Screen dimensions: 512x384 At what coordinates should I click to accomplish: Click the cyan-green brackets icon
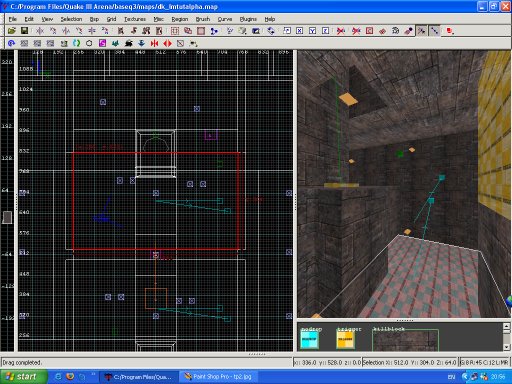click(77, 43)
